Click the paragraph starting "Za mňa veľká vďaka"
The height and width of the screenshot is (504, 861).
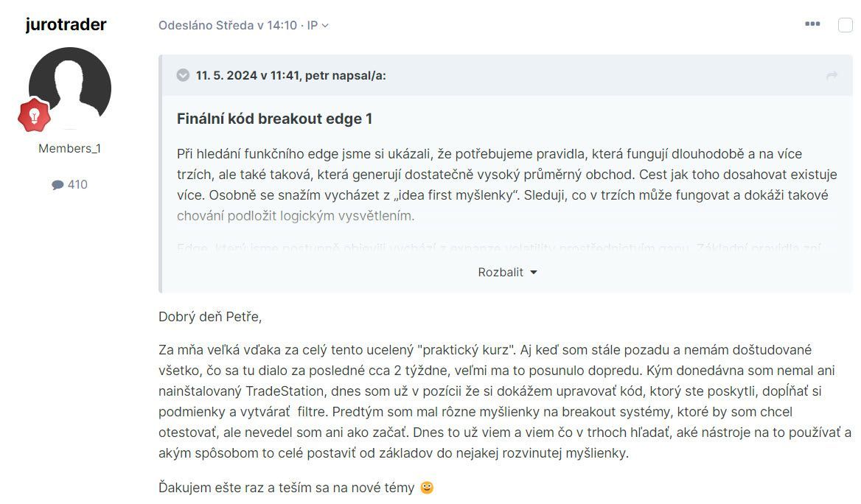click(x=501, y=402)
